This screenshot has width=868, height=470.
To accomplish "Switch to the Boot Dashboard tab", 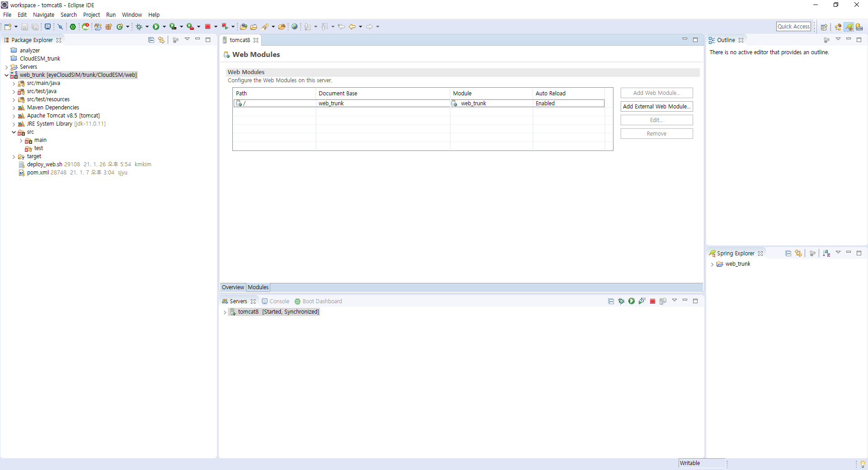I will click(x=318, y=301).
